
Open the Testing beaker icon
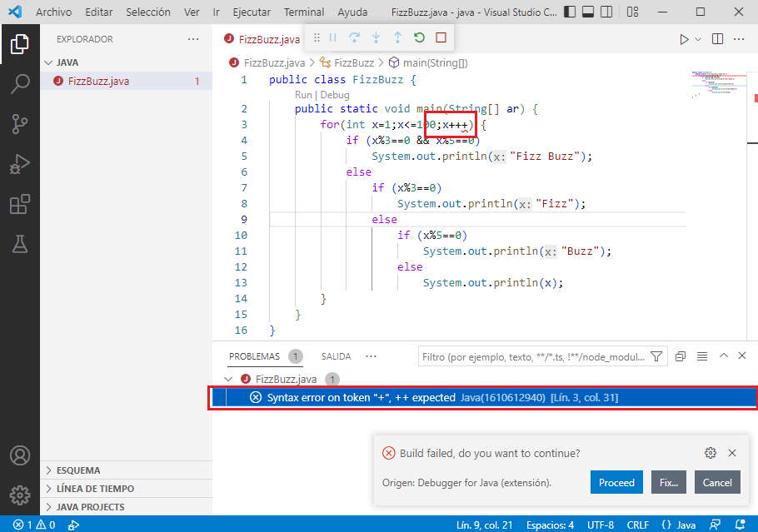[x=18, y=243]
